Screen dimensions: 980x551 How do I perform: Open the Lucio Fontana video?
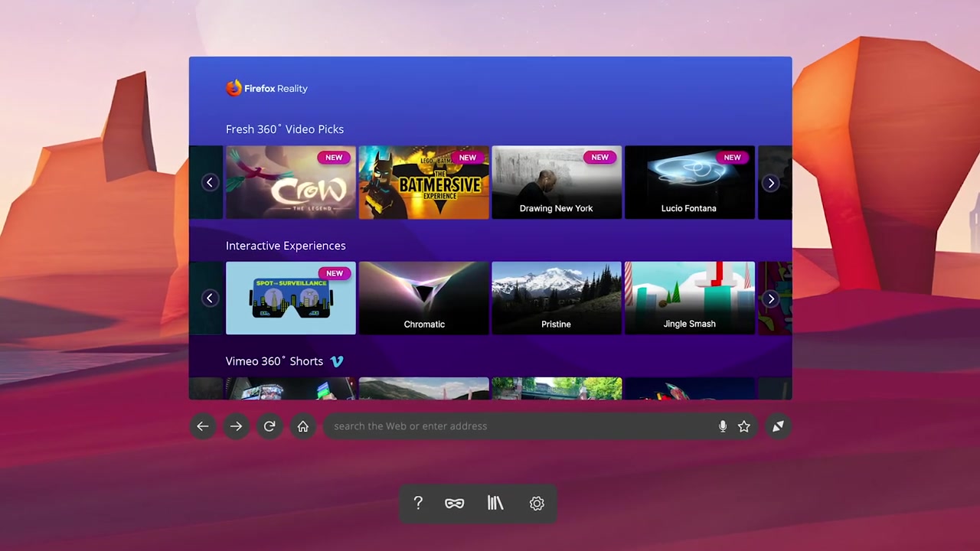click(x=689, y=182)
